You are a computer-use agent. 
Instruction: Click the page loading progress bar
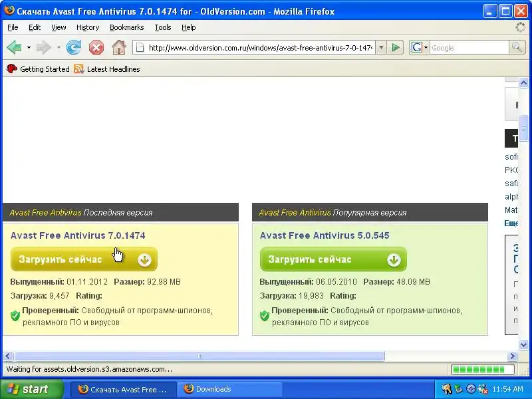(483, 369)
